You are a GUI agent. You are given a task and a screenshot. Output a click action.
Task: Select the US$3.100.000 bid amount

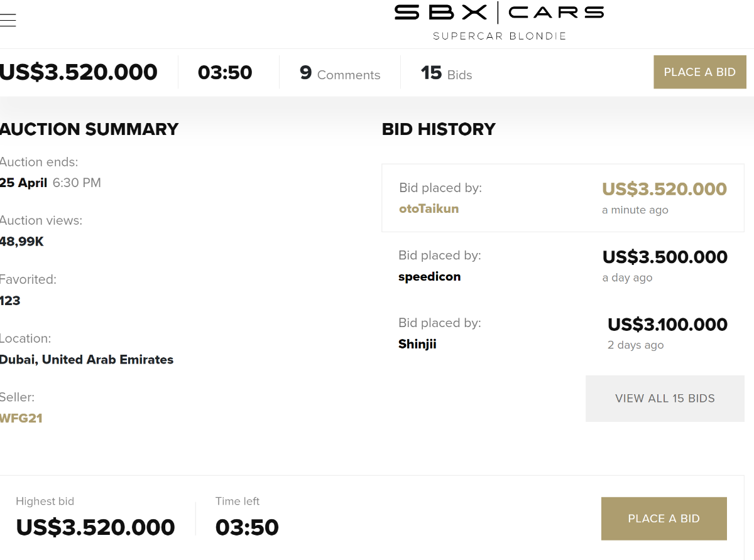667,325
